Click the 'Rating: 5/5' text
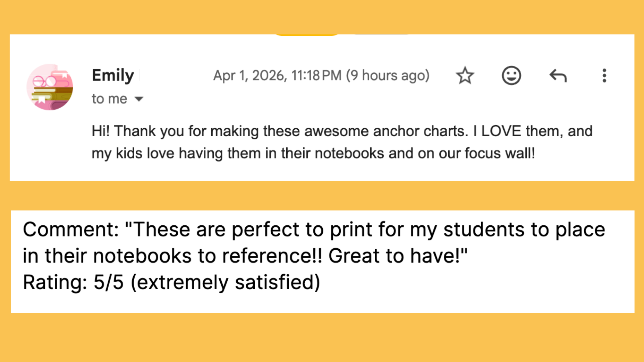 (73, 282)
